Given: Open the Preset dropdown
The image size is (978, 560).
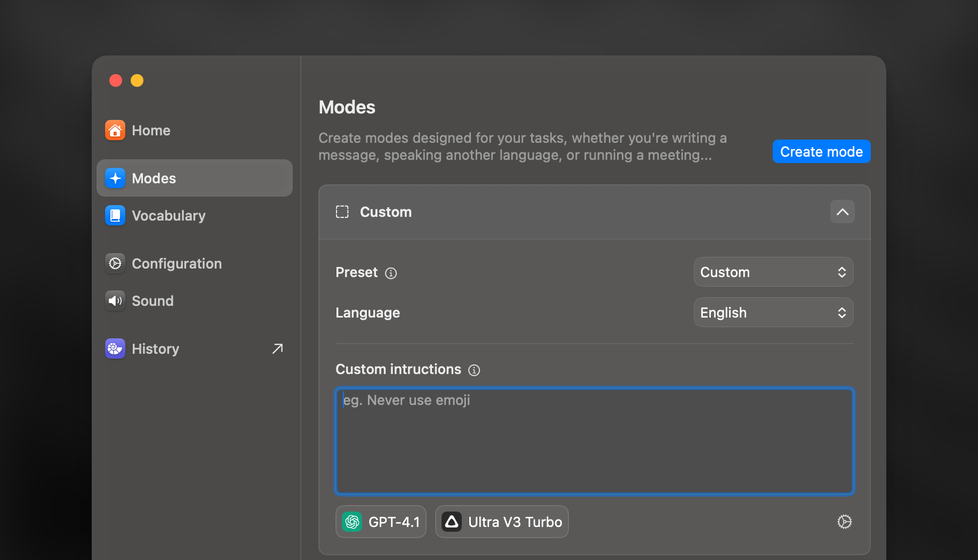Looking at the screenshot, I should point(773,272).
